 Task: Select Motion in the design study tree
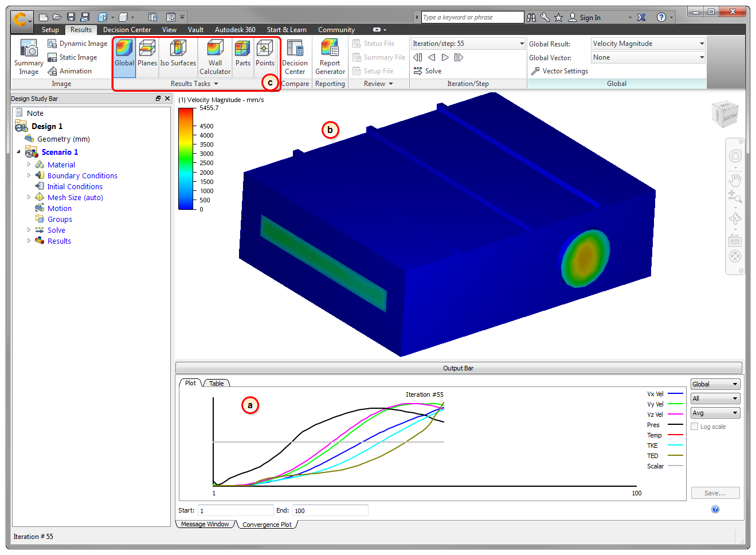tap(60, 208)
